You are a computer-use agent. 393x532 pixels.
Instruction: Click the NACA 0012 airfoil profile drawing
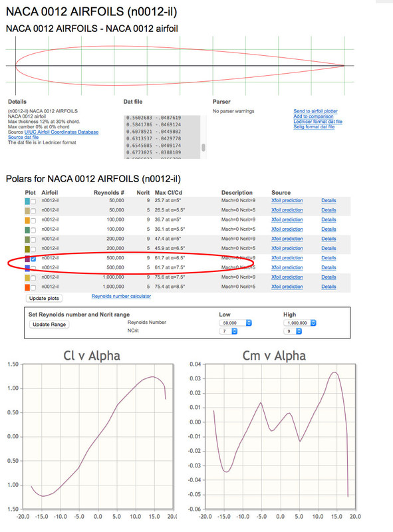[180, 65]
